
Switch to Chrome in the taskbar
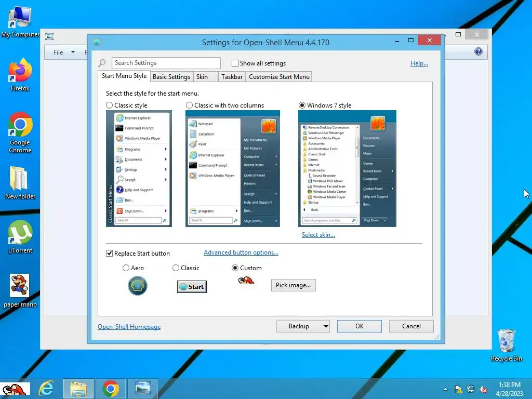pyautogui.click(x=111, y=389)
